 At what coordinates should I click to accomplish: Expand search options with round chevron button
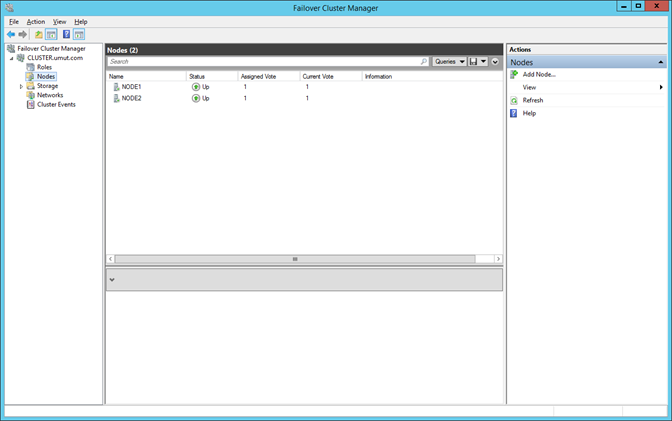pyautogui.click(x=495, y=62)
